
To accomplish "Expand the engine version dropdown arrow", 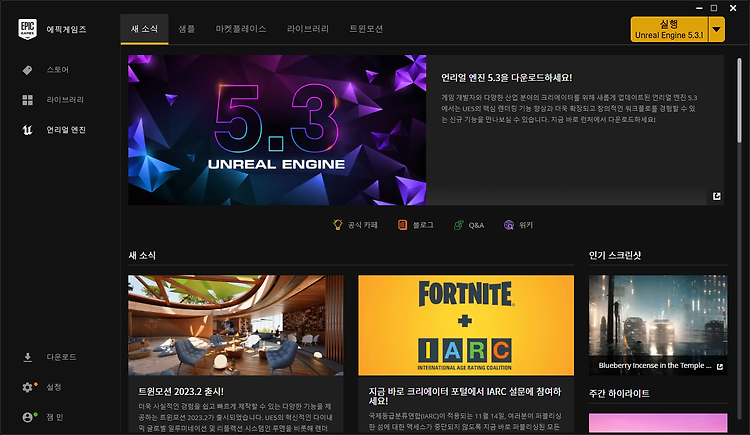I will (716, 29).
